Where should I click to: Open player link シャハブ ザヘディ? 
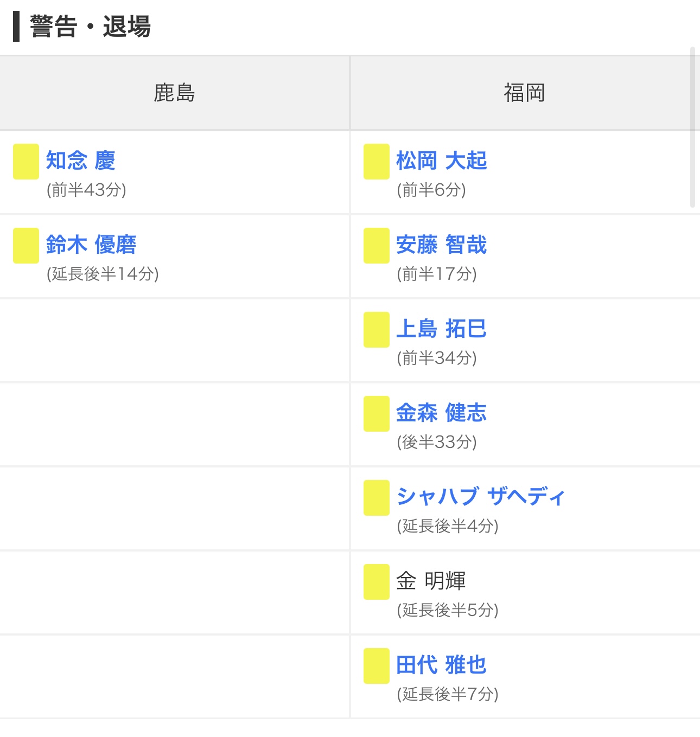(481, 496)
